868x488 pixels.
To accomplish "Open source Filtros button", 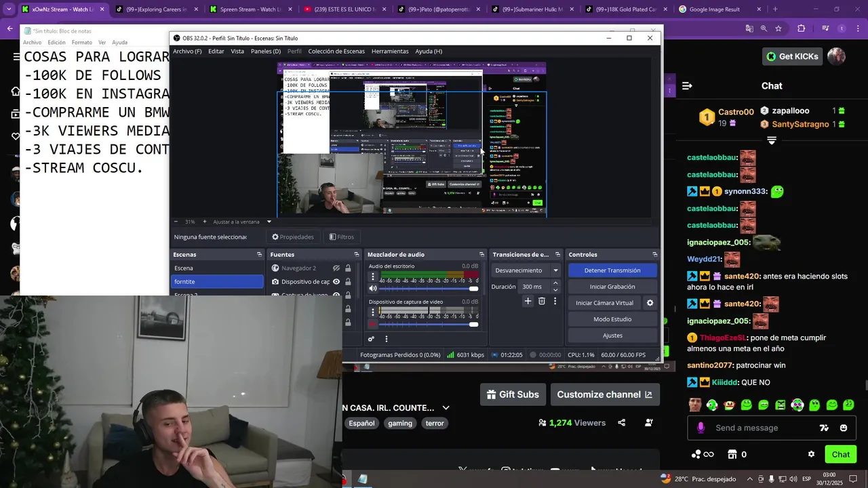I will pyautogui.click(x=342, y=237).
